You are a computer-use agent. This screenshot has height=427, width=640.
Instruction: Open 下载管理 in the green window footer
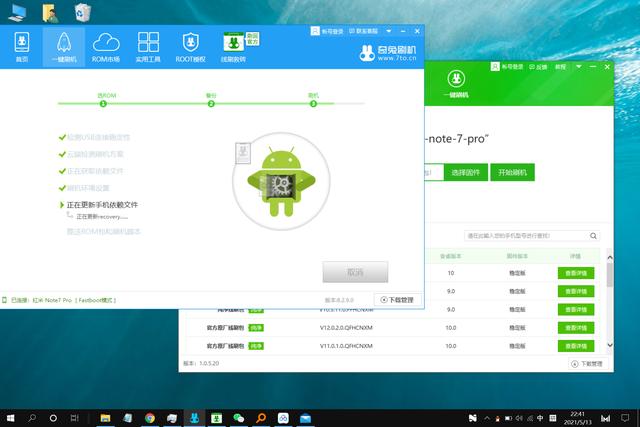pyautogui.click(x=588, y=363)
